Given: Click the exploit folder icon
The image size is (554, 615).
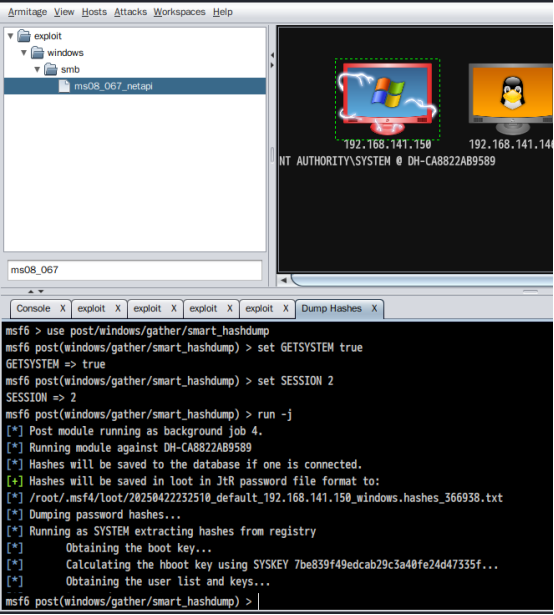Looking at the screenshot, I should tap(24, 36).
